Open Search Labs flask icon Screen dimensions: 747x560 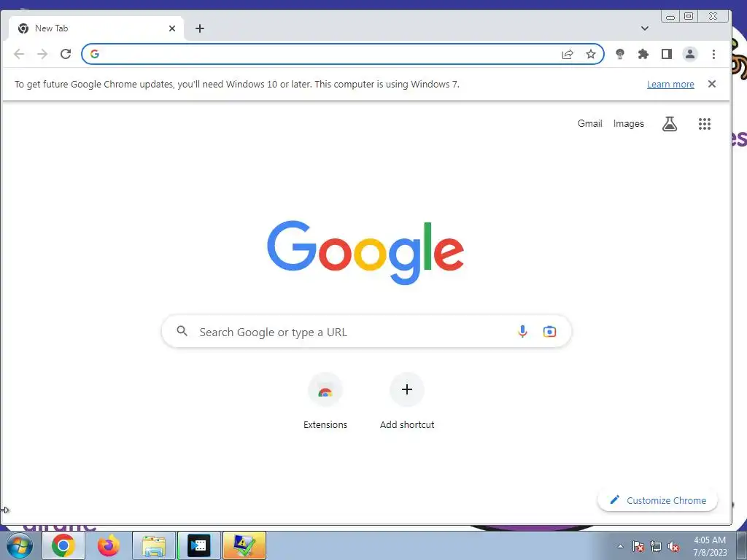point(670,124)
